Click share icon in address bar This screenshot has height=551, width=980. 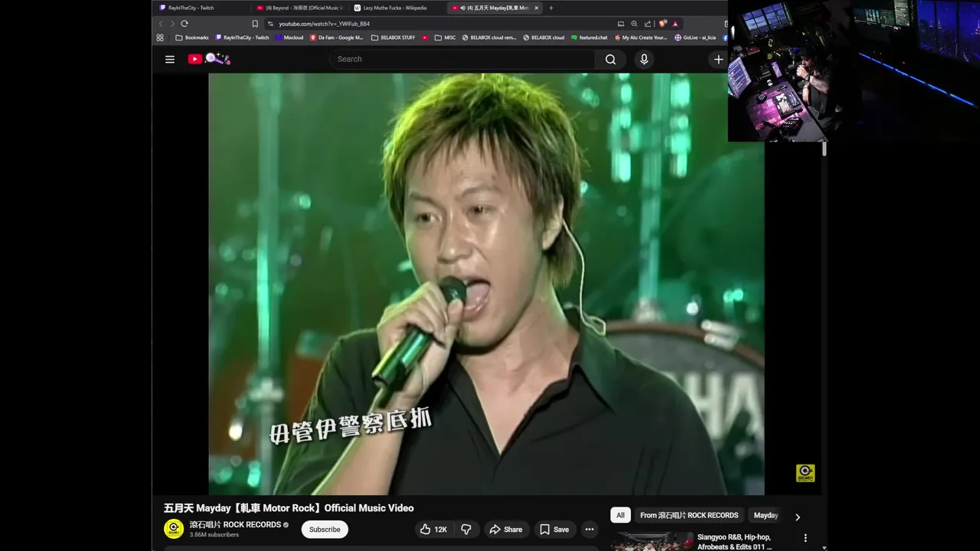pos(648,24)
